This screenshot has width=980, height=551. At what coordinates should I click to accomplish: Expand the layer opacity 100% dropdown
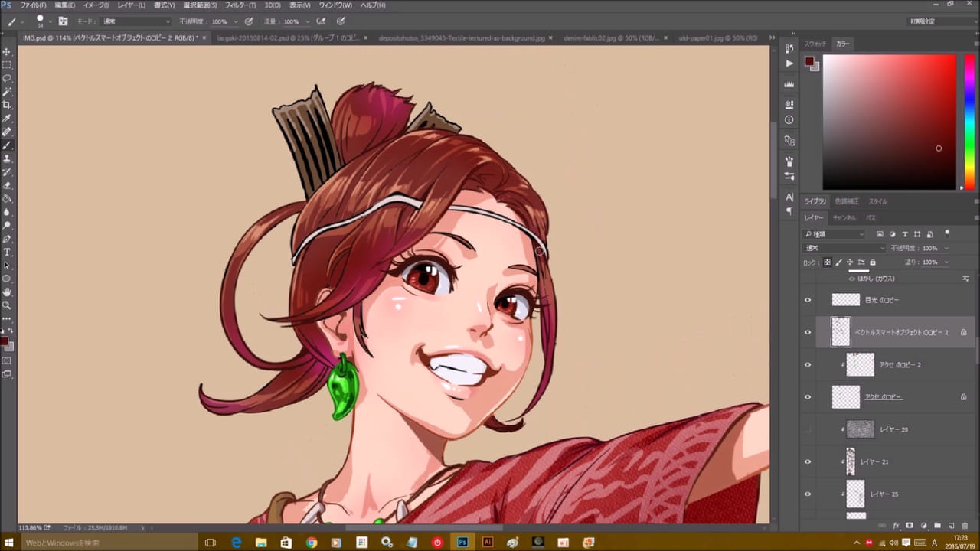point(946,249)
